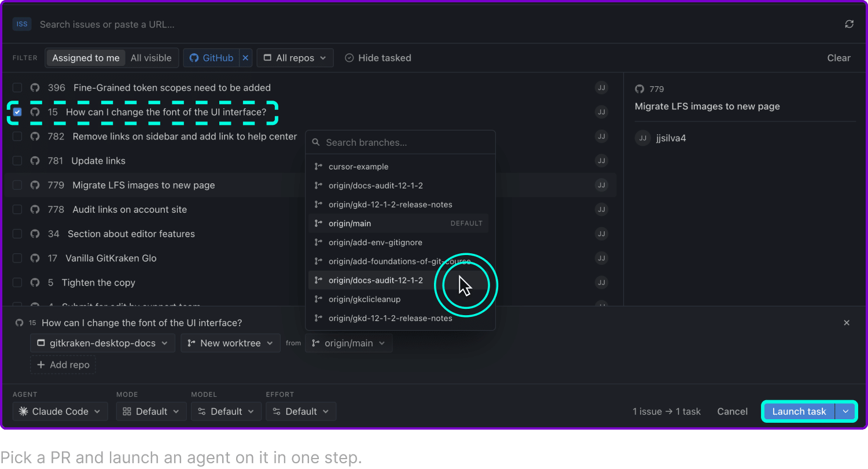Click the ISS badge beside the search field
Viewport: 868px width, 469px height.
click(22, 24)
